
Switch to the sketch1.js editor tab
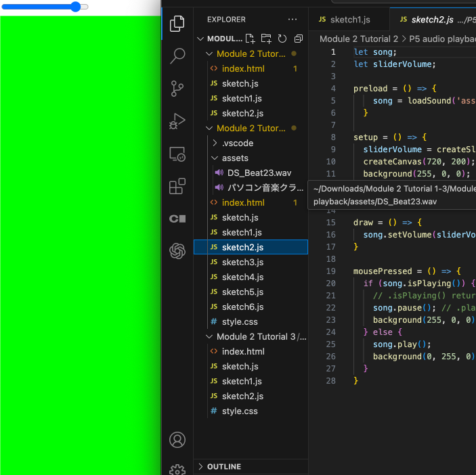pos(349,20)
